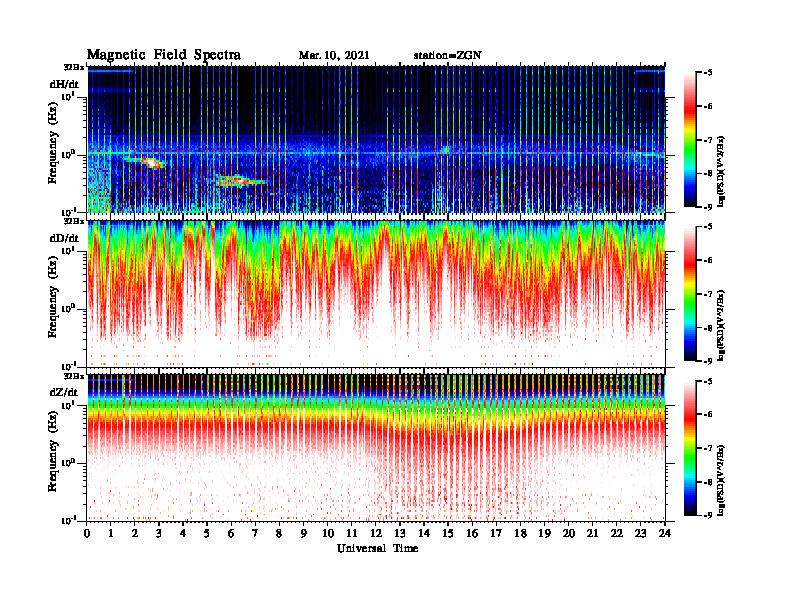This screenshot has height=612, width=792.
Task: Click hour tick label '17' on time axis
Action: (497, 533)
